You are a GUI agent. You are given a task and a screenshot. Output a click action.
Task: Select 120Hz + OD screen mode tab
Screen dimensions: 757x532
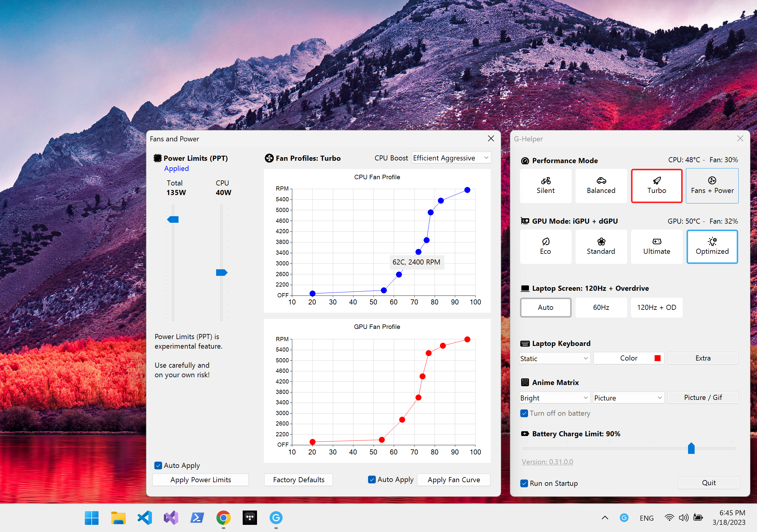[x=656, y=307]
